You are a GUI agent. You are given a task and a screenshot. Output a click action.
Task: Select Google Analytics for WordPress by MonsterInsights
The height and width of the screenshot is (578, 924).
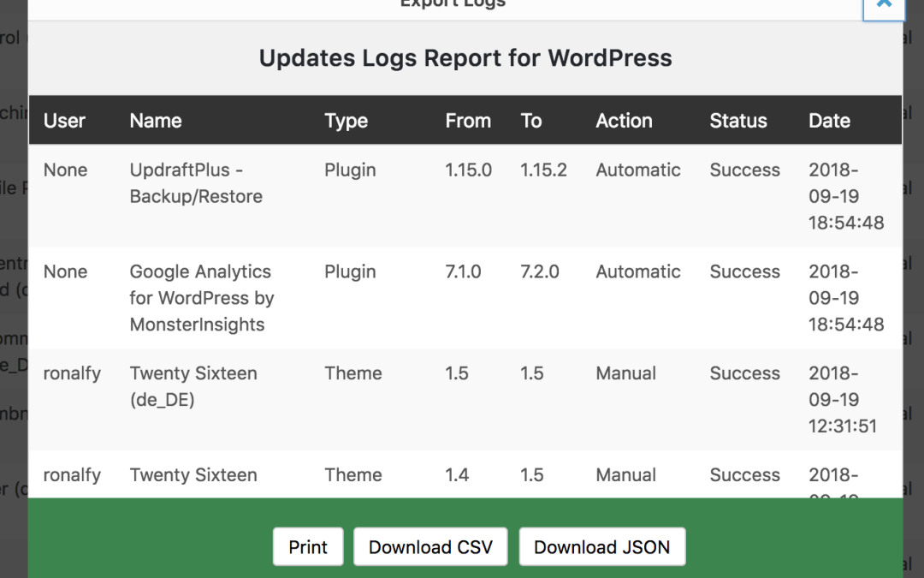click(202, 298)
